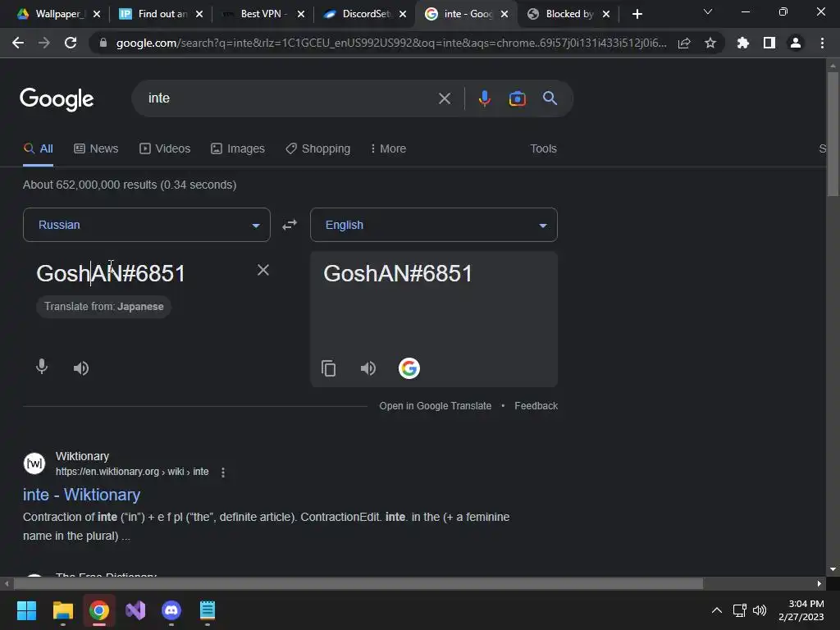The height and width of the screenshot is (630, 840).
Task: Open the Chrome side panel
Action: [769, 43]
